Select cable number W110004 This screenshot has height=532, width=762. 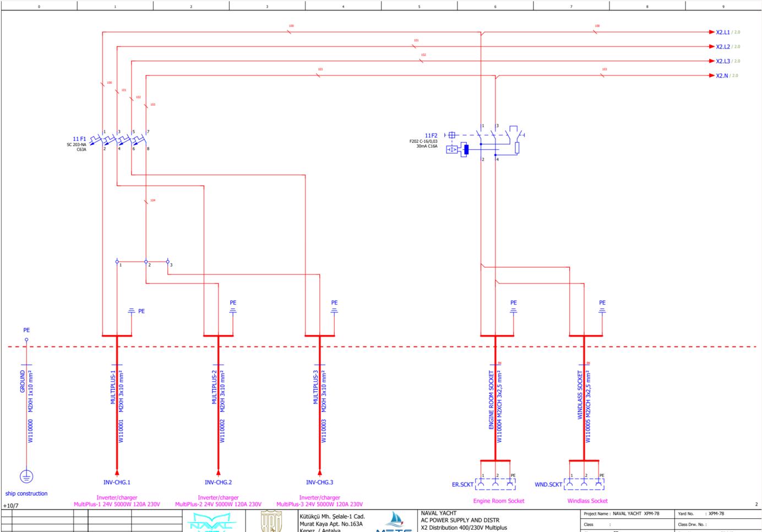coord(499,431)
